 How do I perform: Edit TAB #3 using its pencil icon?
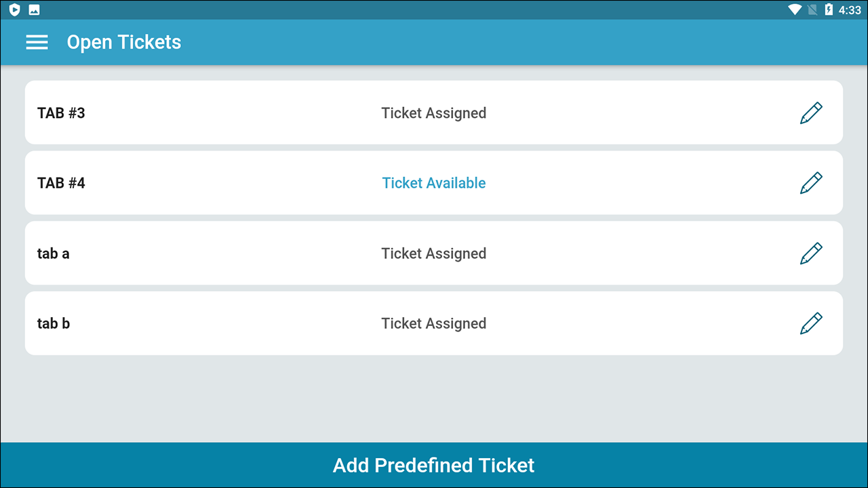tap(811, 113)
